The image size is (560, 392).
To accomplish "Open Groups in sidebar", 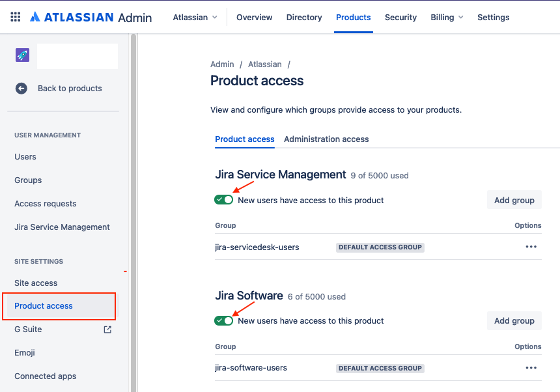I will (28, 180).
